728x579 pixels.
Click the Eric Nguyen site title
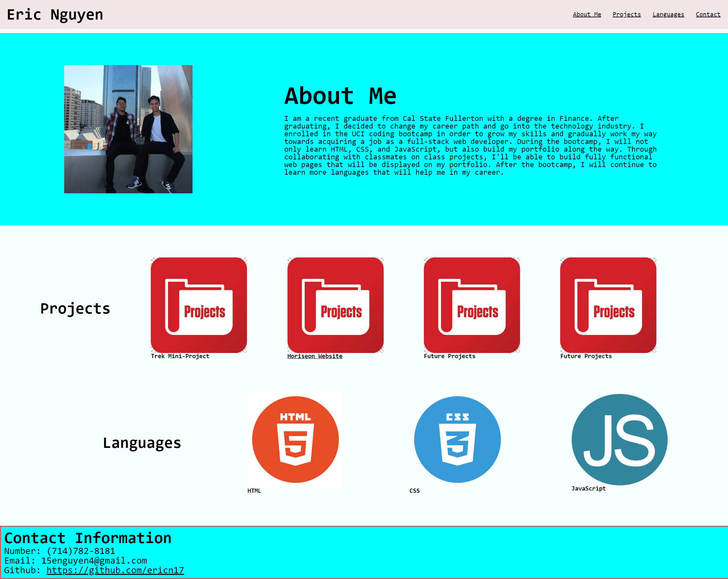point(56,14)
